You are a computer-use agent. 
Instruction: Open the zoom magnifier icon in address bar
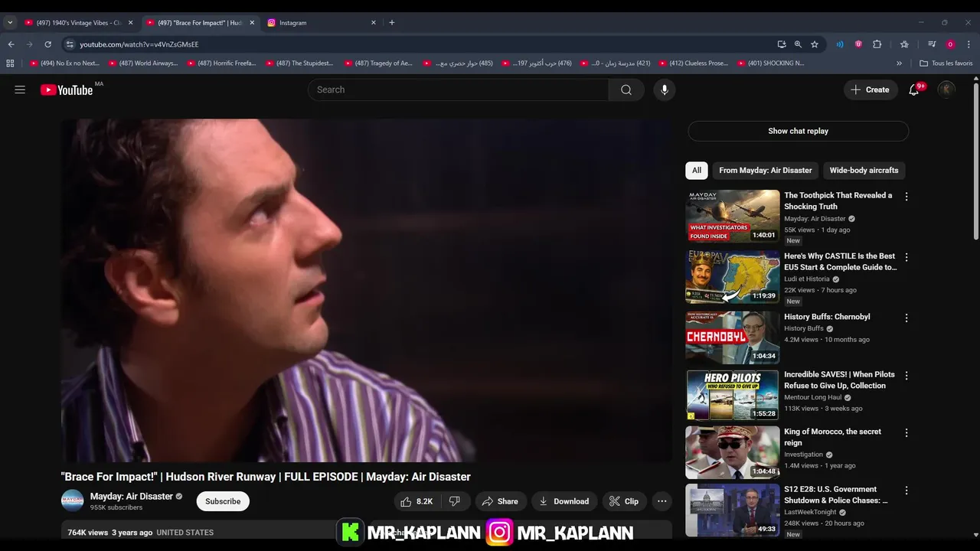(x=798, y=44)
